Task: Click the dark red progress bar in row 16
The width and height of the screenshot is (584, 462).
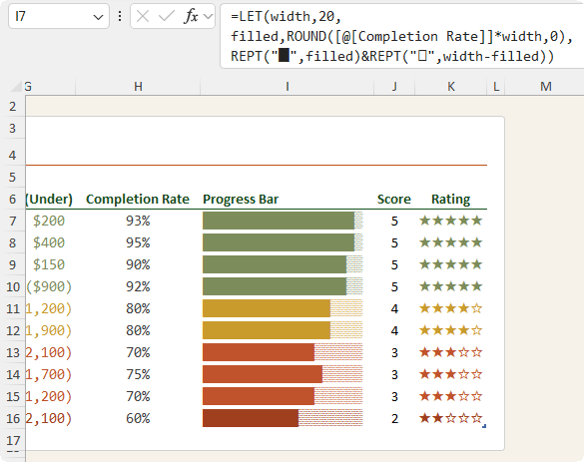Action: (x=250, y=418)
